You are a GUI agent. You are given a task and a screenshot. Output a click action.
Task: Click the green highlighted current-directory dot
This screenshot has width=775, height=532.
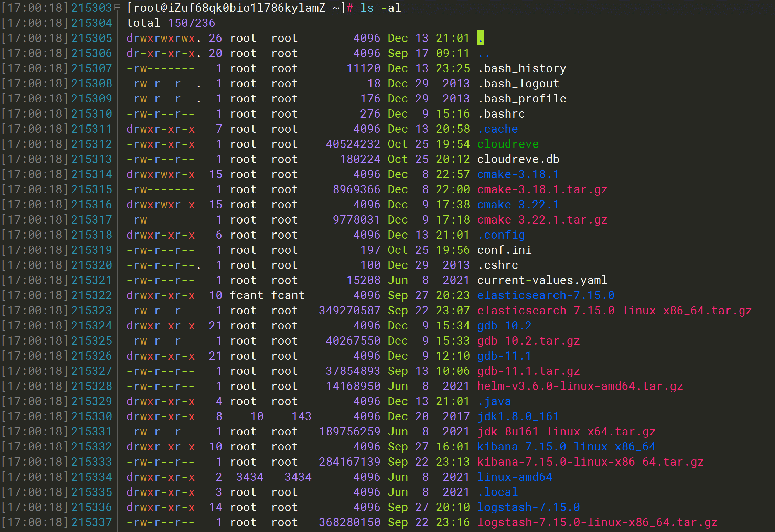(x=480, y=38)
